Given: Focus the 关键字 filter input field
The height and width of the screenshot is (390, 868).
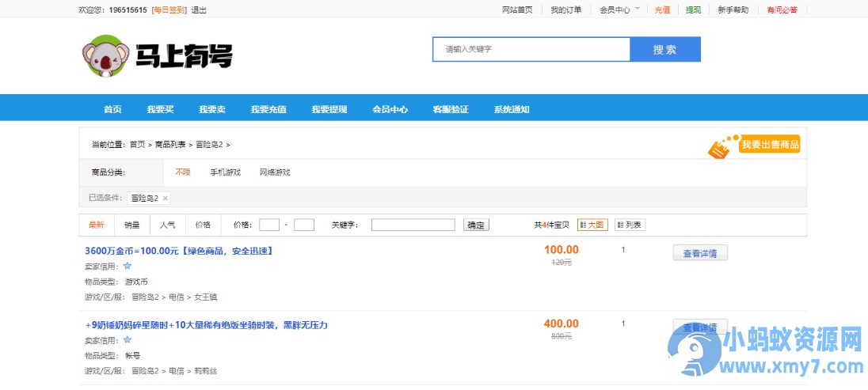Looking at the screenshot, I should (413, 225).
